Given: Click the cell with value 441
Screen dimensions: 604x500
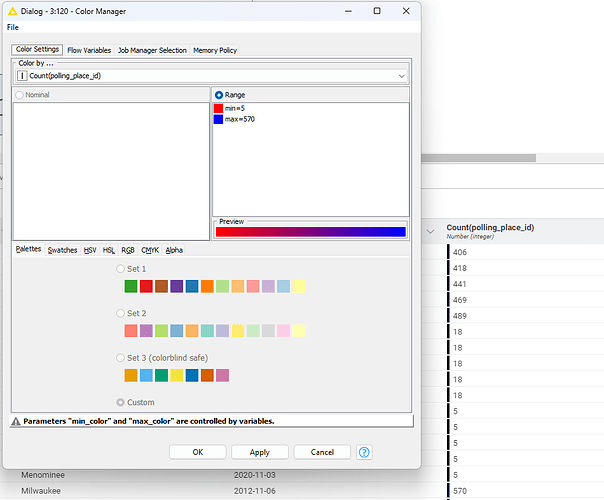Looking at the screenshot, I should (x=460, y=284).
